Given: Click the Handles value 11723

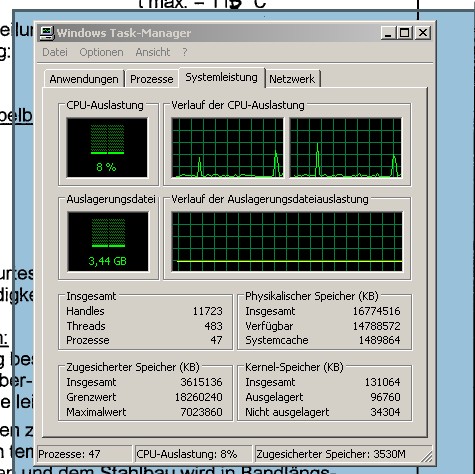Looking at the screenshot, I should tap(207, 311).
